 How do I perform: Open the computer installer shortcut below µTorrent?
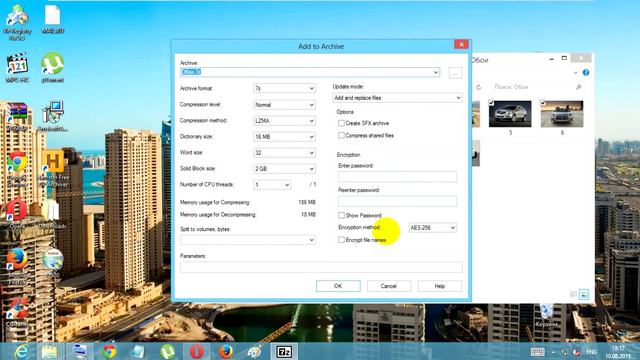click(x=53, y=116)
